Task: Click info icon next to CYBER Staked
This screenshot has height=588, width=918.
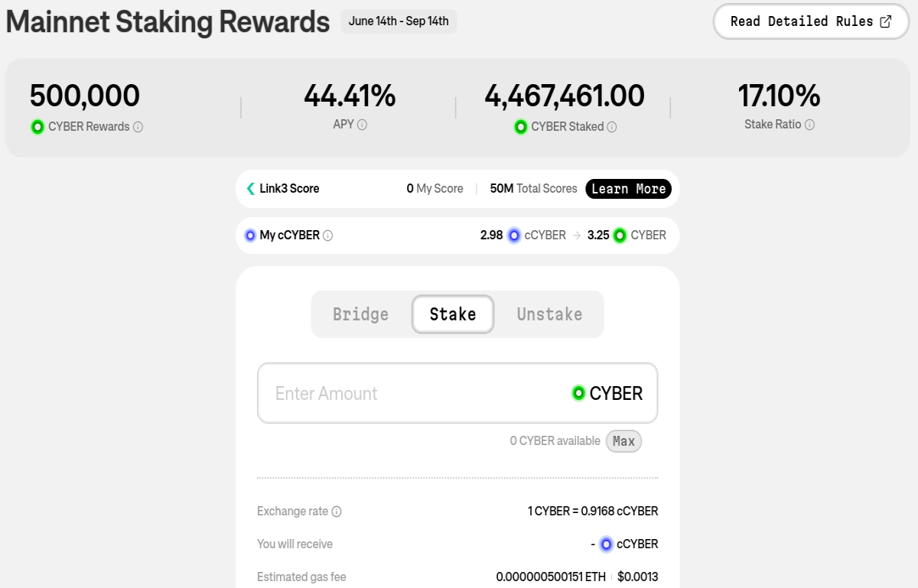Action: (x=612, y=127)
